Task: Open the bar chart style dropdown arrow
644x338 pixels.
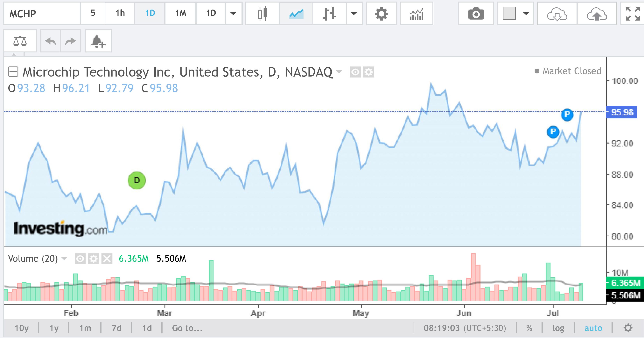Action: coord(354,13)
